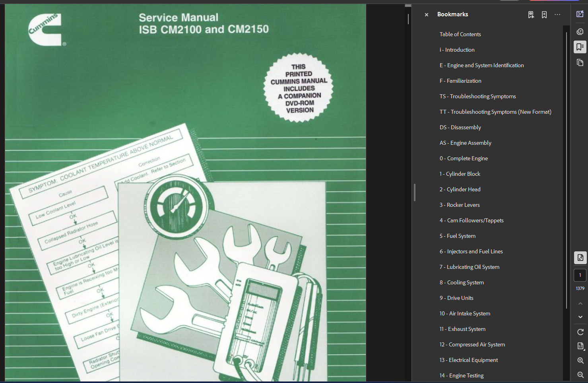Go to the next page arrow

580,317
